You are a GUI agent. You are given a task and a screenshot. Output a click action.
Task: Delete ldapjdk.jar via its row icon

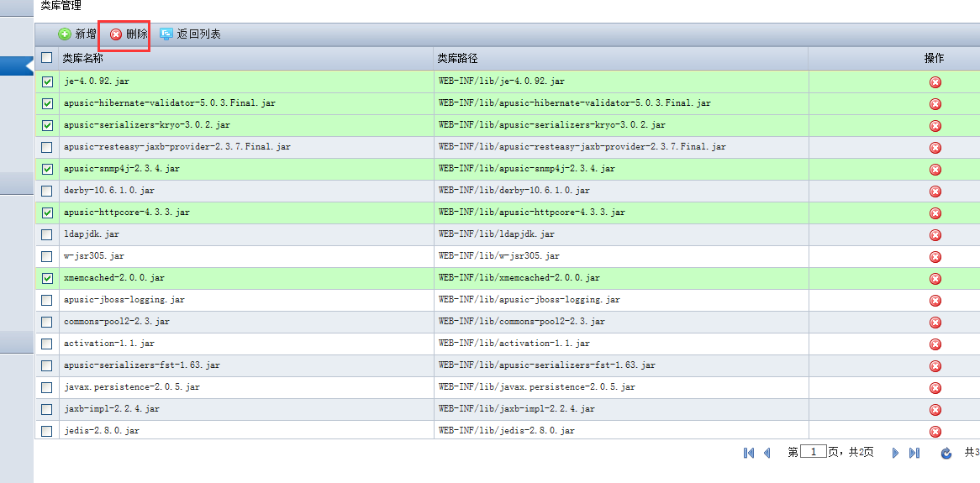pos(935,235)
